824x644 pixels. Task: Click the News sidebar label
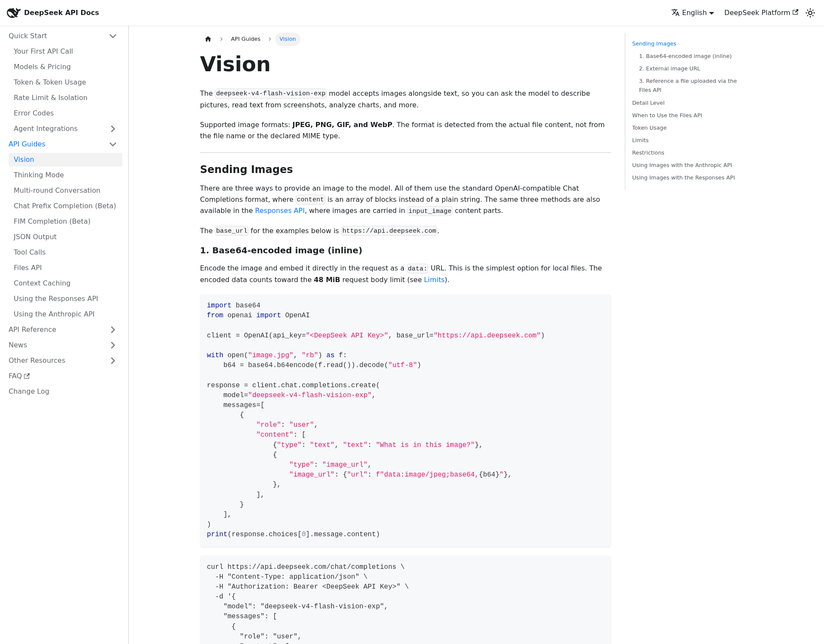point(18,345)
